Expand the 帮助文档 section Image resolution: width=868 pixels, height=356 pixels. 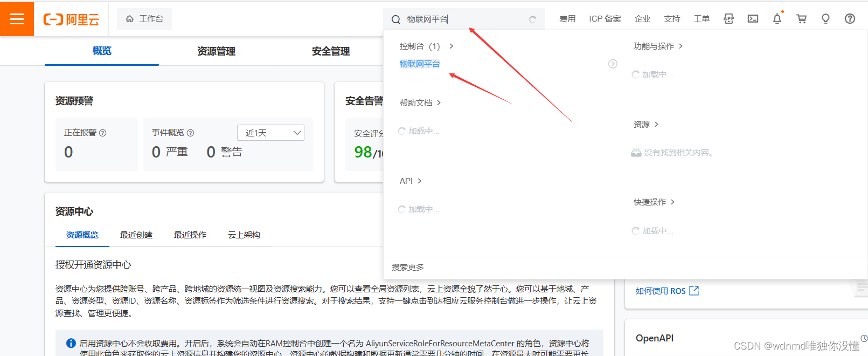point(420,103)
